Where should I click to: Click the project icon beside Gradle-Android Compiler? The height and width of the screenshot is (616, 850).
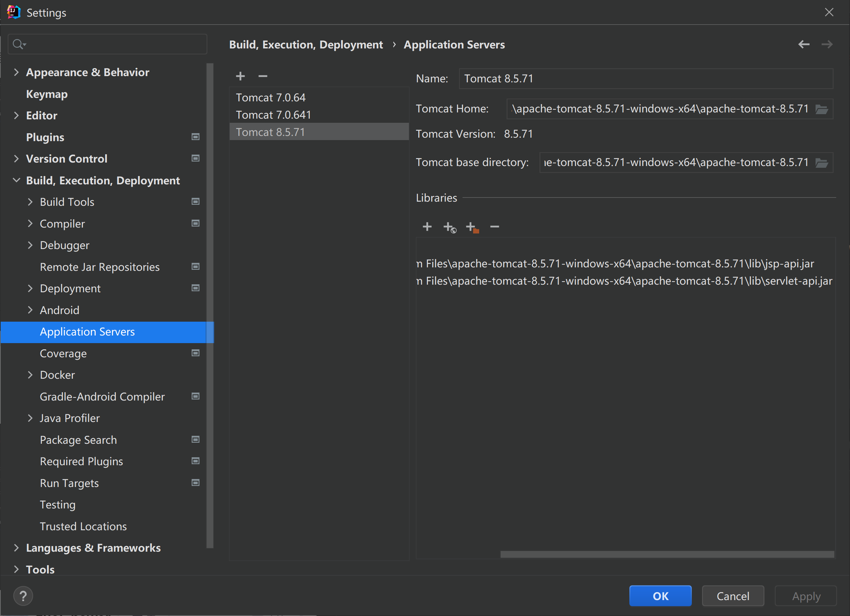(195, 396)
